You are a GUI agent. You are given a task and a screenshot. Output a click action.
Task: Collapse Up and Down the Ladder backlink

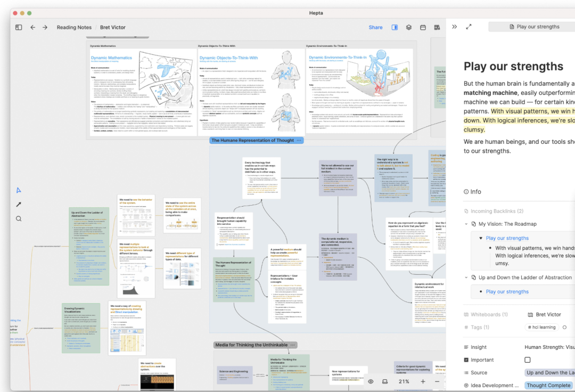(x=466, y=277)
